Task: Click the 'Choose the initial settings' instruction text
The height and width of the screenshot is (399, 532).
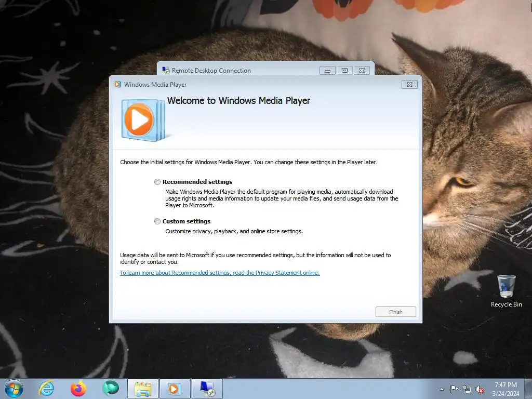Action: 249,162
